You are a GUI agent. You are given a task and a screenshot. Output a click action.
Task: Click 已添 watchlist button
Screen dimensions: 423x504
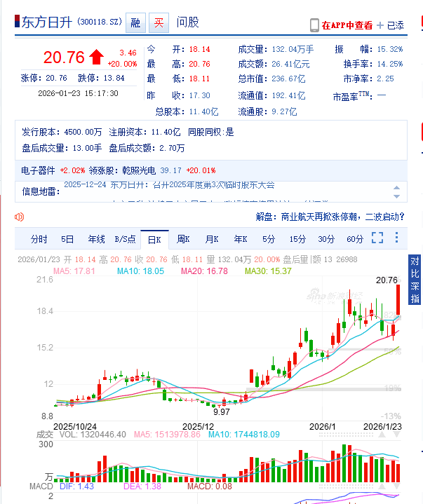(396, 25)
